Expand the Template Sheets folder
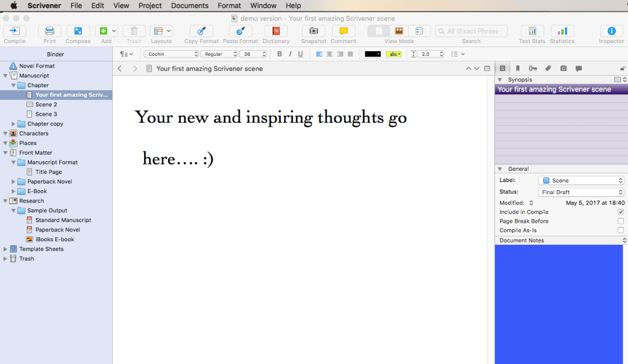This screenshot has height=364, width=628. 5,249
